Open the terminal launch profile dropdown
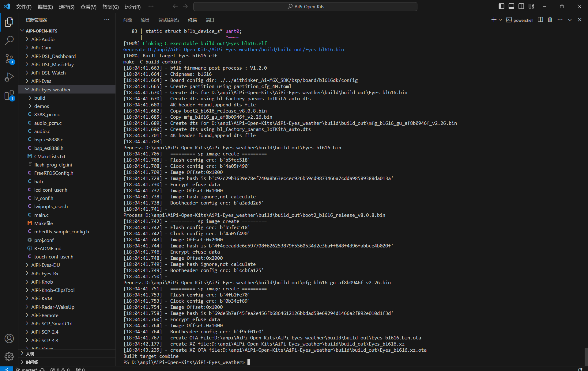The height and width of the screenshot is (371, 588). (x=500, y=20)
